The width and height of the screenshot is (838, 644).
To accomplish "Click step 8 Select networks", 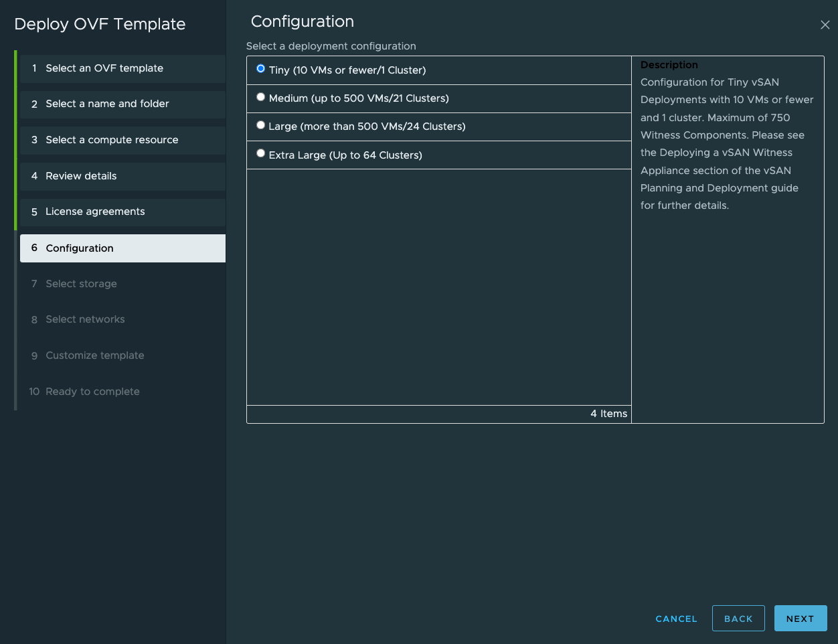I will [85, 319].
